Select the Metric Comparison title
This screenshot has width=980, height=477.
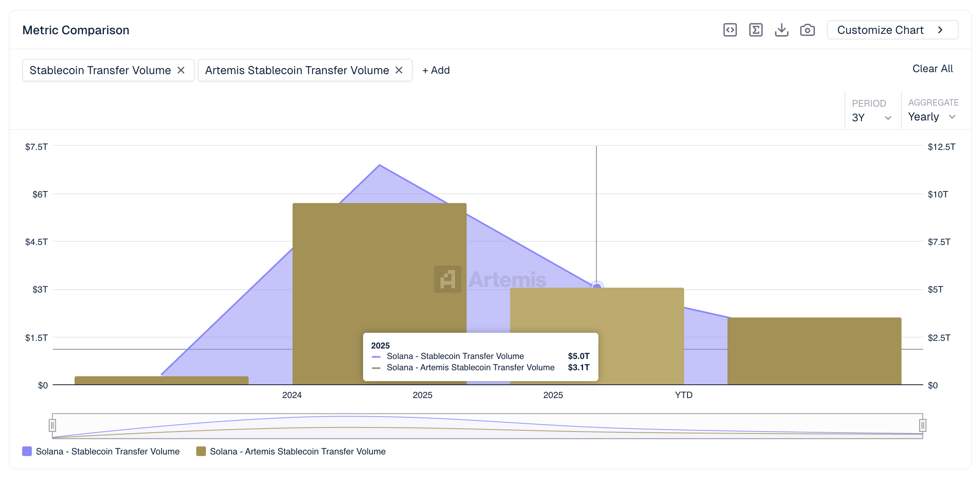coord(75,29)
